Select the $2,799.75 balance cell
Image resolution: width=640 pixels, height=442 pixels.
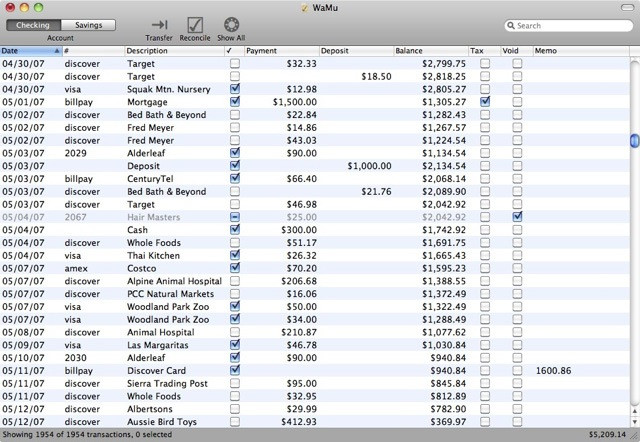point(444,64)
